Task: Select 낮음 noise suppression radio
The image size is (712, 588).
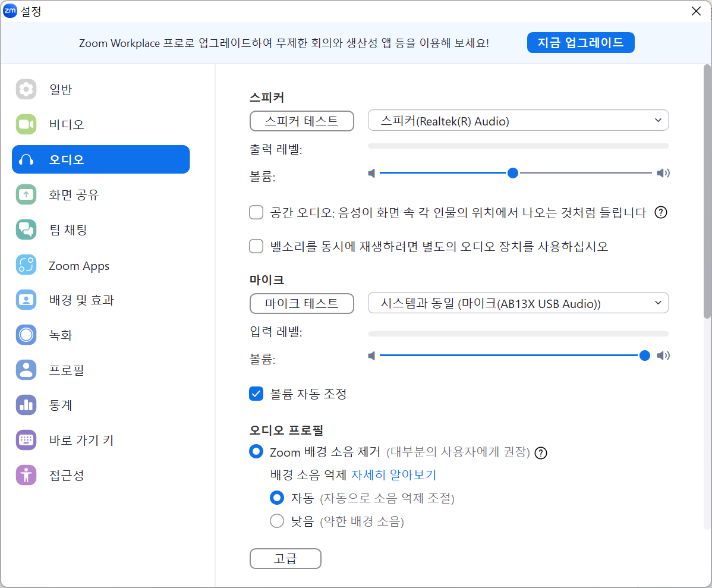Action: pyautogui.click(x=277, y=521)
